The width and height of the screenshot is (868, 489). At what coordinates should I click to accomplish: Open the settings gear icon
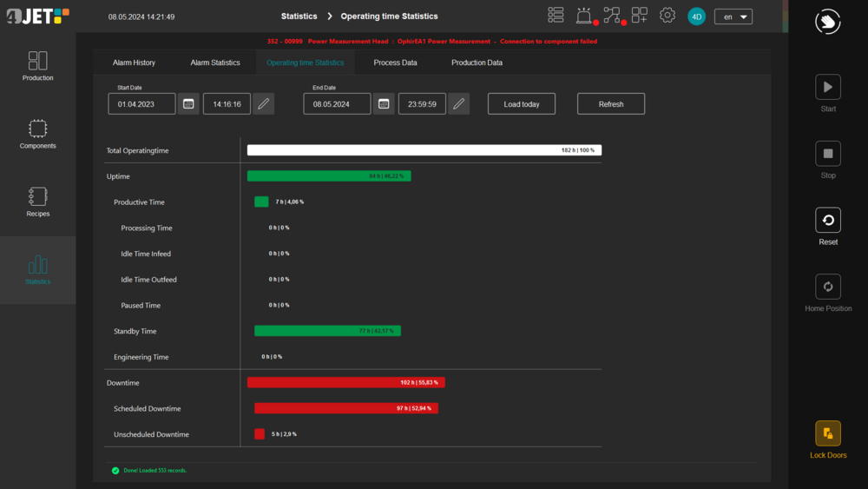[x=667, y=16]
